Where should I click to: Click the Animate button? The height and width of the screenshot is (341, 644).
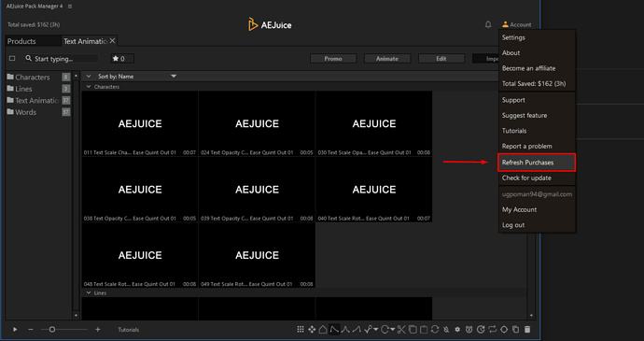(387, 59)
